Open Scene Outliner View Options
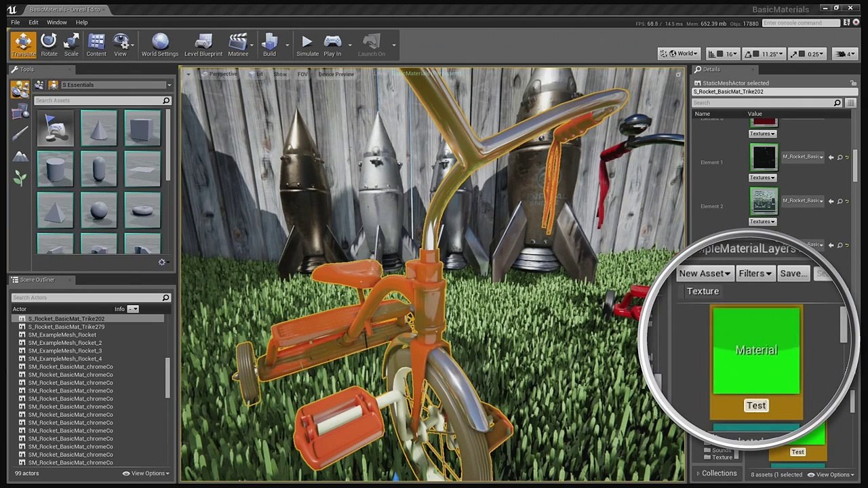The height and width of the screenshot is (488, 868). [x=146, y=473]
